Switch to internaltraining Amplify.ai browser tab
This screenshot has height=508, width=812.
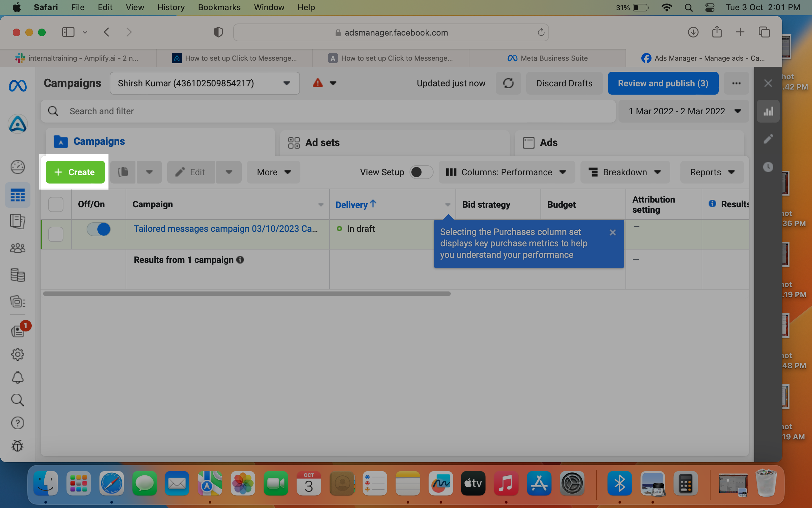[x=78, y=58]
